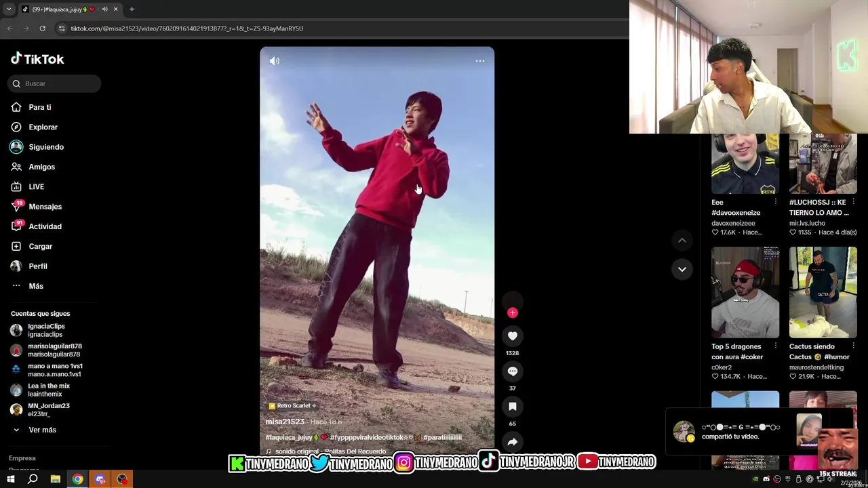
Task: Open the Actividad notifications
Action: tap(37, 226)
